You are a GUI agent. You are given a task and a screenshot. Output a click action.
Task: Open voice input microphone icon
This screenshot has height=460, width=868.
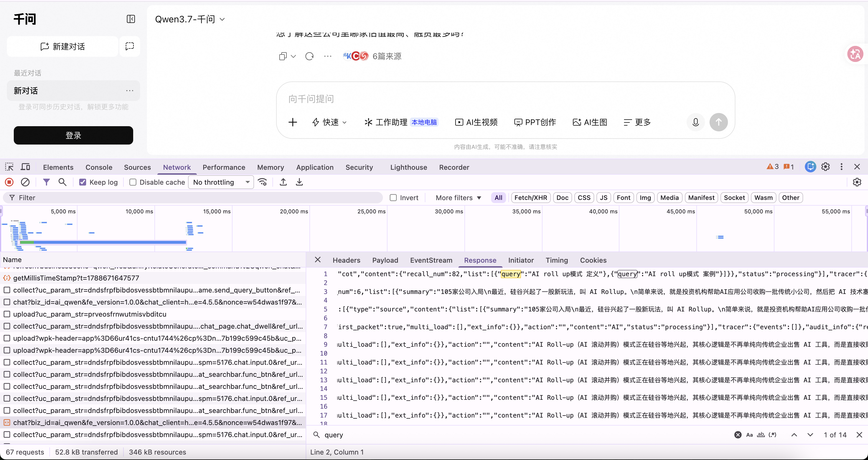pyautogui.click(x=695, y=122)
